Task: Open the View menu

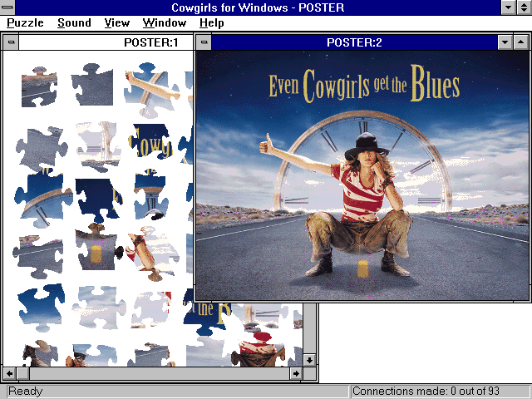Action: (116, 22)
